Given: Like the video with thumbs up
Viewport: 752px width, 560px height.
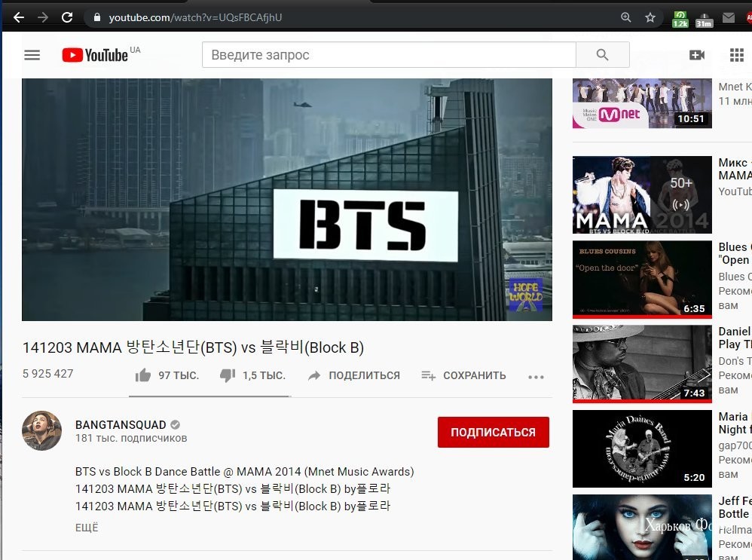Looking at the screenshot, I should point(143,375).
